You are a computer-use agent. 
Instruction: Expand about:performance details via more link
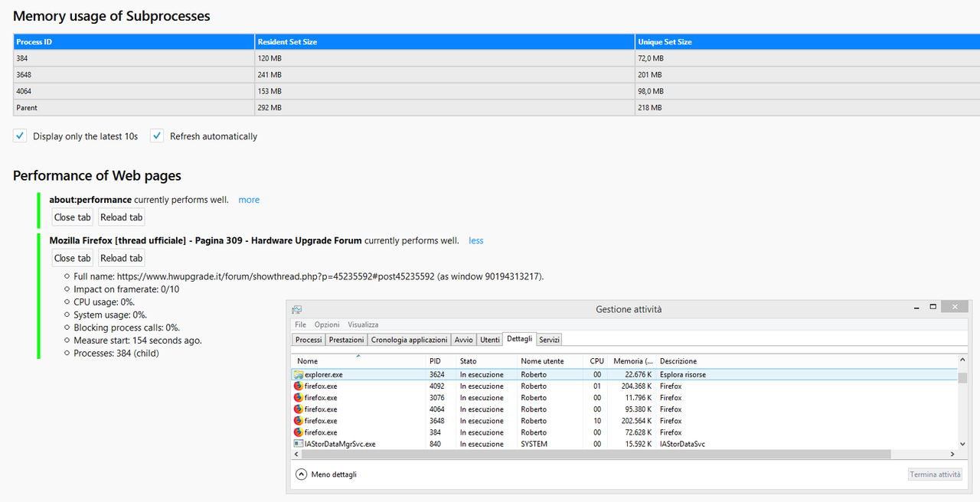[249, 200]
